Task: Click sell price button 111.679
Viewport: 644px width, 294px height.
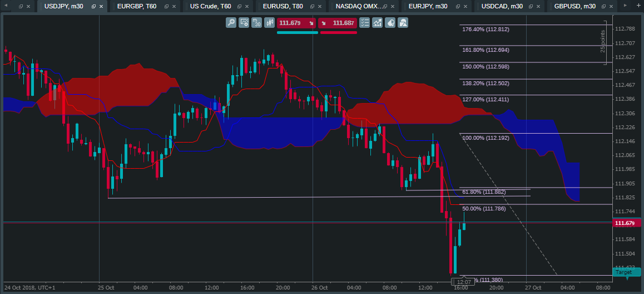Action: pyautogui.click(x=296, y=23)
